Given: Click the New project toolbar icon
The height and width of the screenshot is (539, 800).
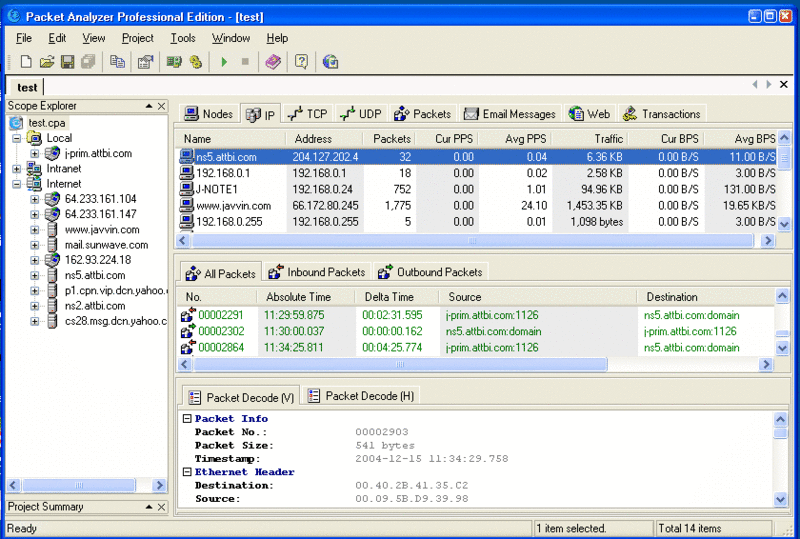Looking at the screenshot, I should coord(26,62).
